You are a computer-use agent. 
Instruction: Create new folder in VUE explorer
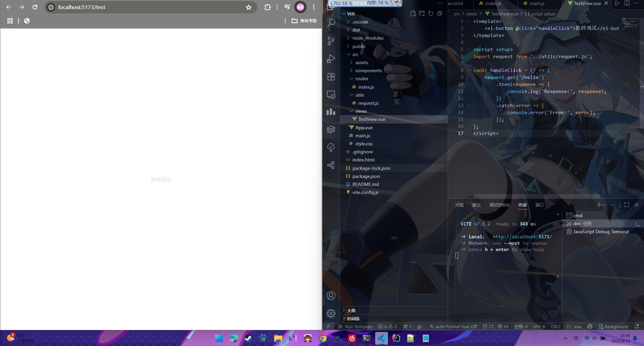click(x=422, y=14)
